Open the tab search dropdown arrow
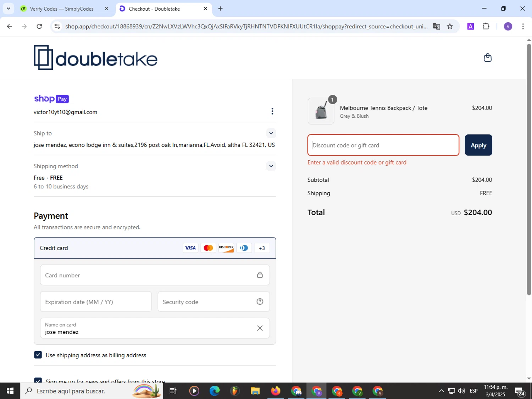The image size is (532, 399). coord(8,9)
